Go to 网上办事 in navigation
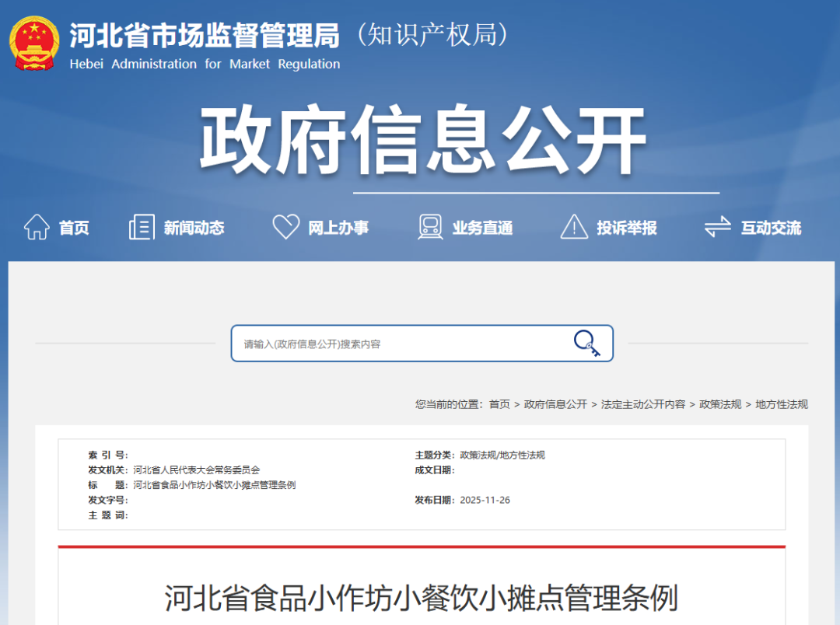The image size is (840, 625). (338, 228)
